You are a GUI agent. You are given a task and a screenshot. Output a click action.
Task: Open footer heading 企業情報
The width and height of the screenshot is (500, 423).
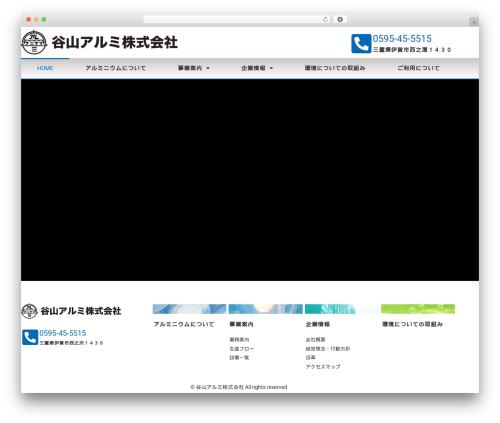tap(318, 324)
